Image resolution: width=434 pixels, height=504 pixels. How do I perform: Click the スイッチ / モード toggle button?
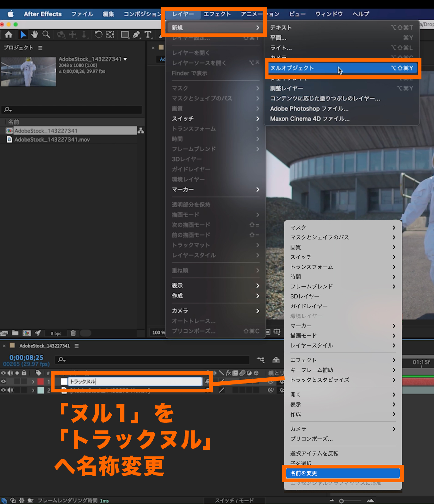(x=234, y=500)
